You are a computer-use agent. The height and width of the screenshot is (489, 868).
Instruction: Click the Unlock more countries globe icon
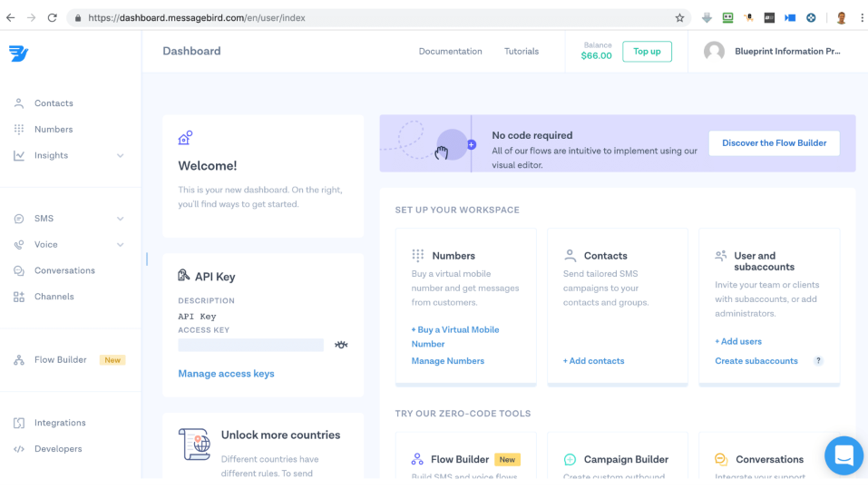point(194,445)
